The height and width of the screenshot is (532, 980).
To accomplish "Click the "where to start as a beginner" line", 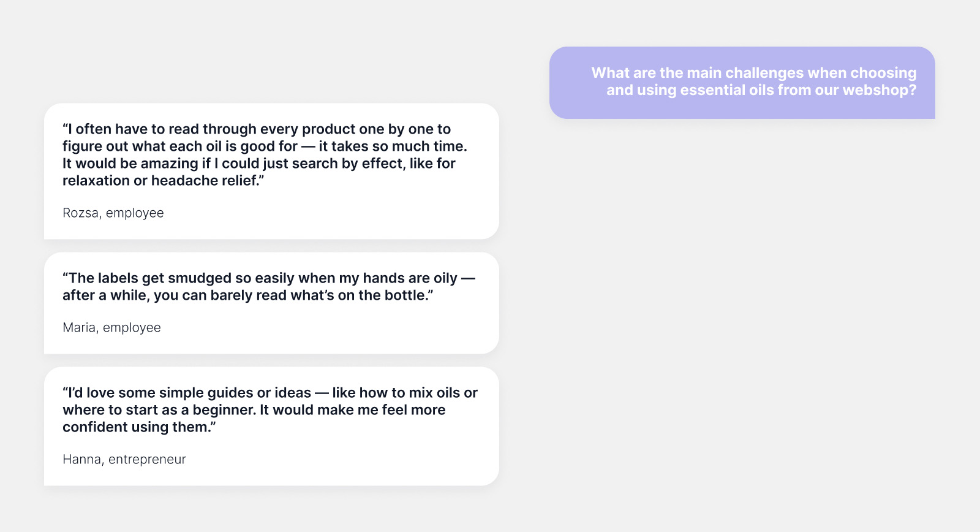I will point(254,410).
